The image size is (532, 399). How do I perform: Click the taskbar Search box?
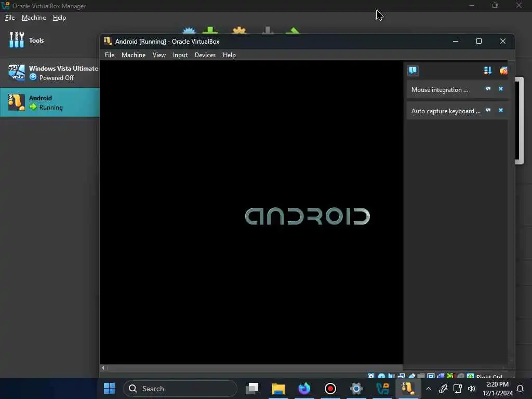(180, 389)
